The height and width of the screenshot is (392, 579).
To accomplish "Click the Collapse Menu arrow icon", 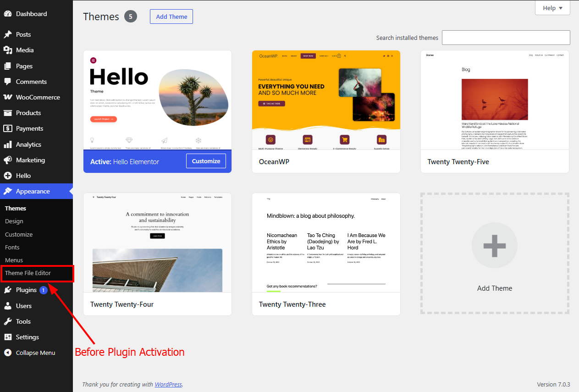I will click(8, 353).
